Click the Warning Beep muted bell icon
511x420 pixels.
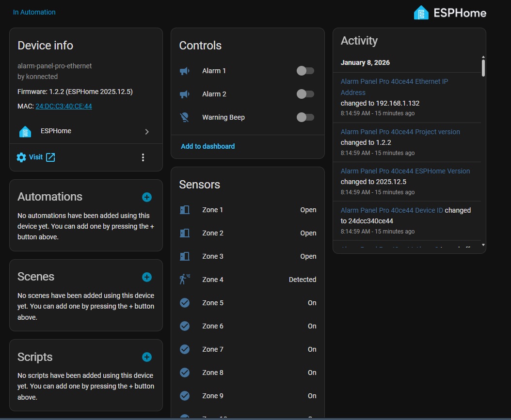185,117
